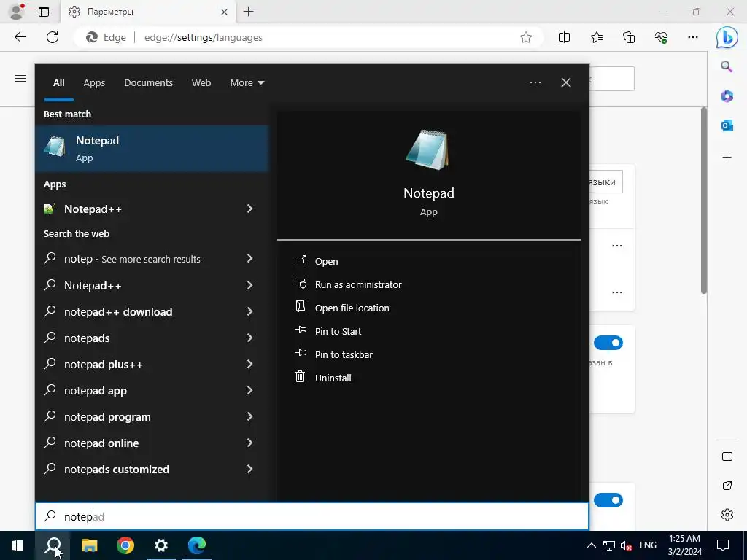
Task: Click the Pin to Start pin icon
Action: (301, 330)
